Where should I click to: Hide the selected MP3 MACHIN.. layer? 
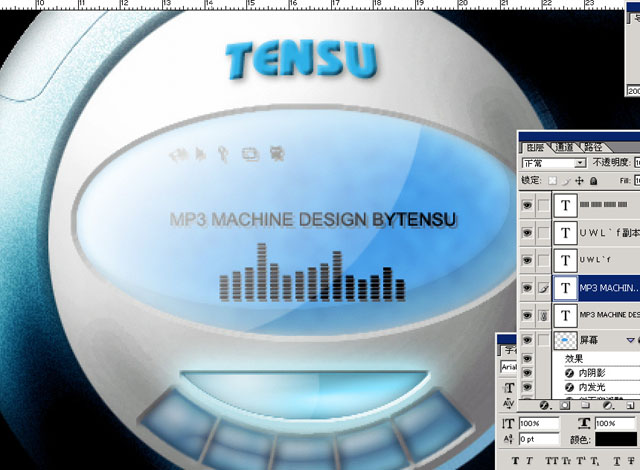point(527,288)
